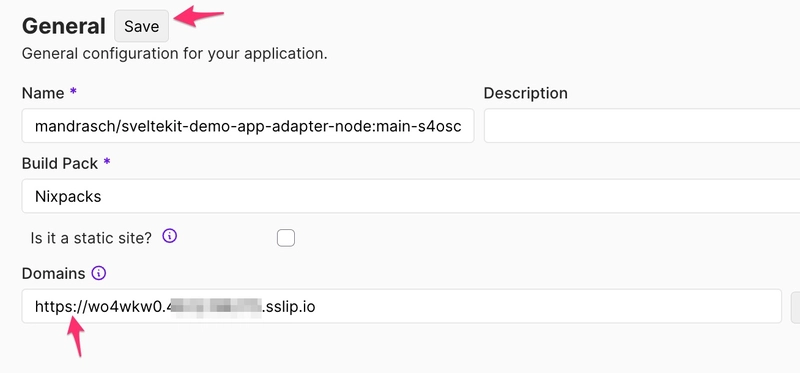Click the 'Is it a static site?' label
Viewport: 800px width, 373px height.
91,238
